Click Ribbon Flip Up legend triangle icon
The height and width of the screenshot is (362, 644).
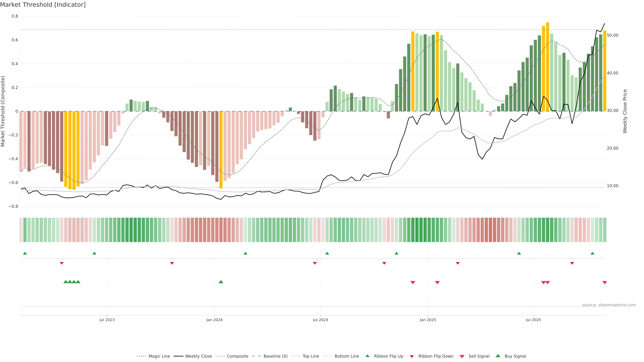pyautogui.click(x=367, y=356)
